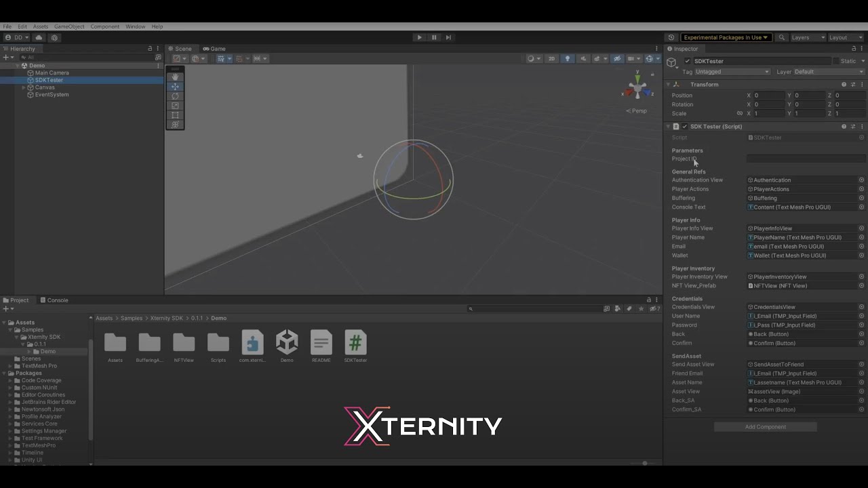Click the Position X field
This screenshot has height=488, width=868.
pos(768,96)
